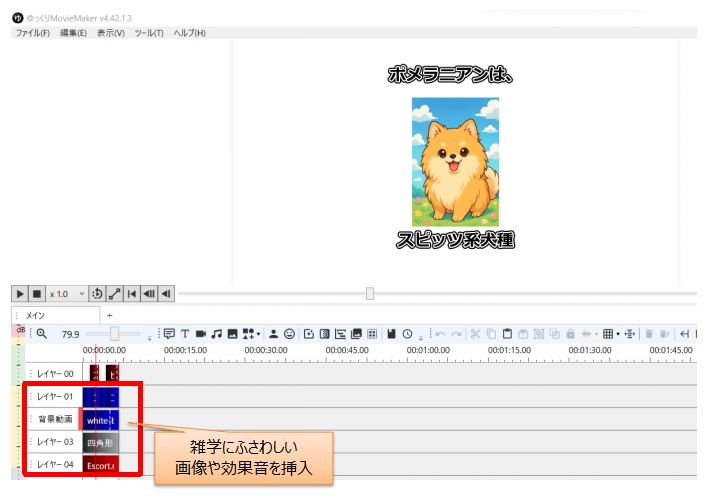The width and height of the screenshot is (711, 496).
Task: Select the レイヤー 04 layer header
Action: click(x=54, y=464)
